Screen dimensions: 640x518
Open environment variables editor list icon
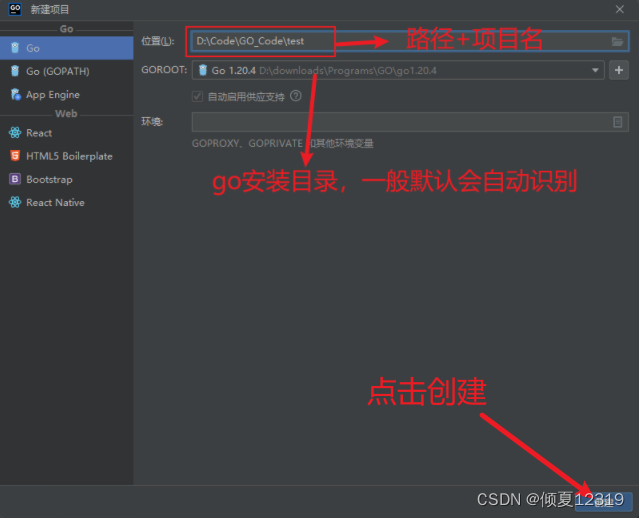(618, 122)
